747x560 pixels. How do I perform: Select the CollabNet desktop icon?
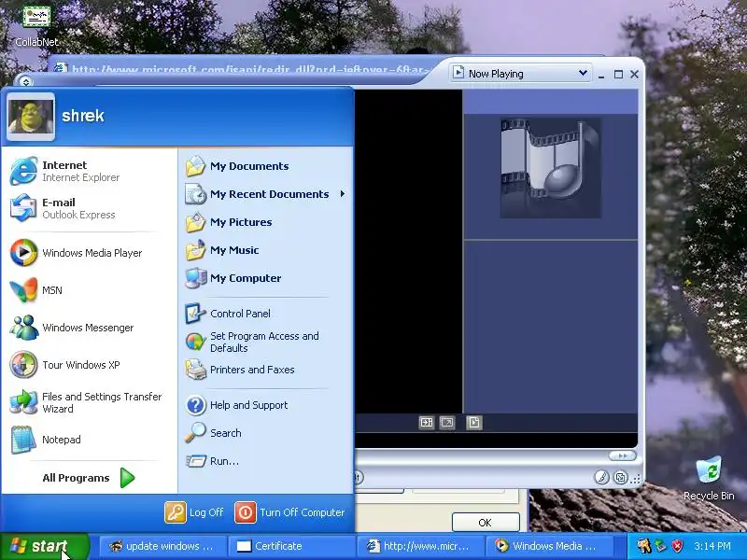(36, 25)
